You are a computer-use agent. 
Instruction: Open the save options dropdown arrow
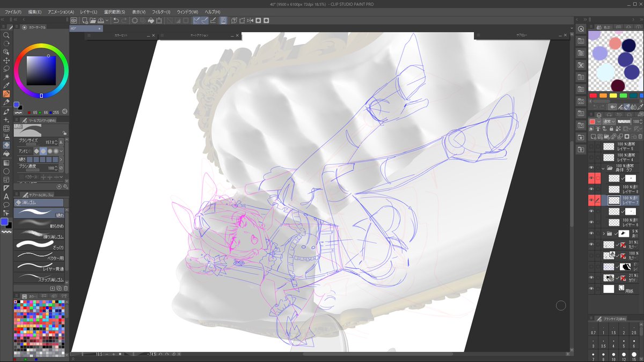coord(108,20)
